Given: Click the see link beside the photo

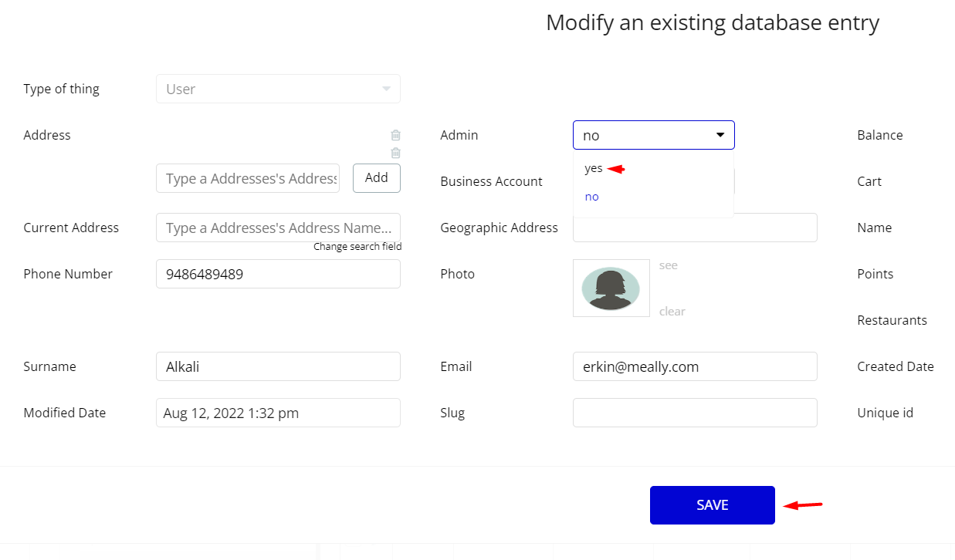Looking at the screenshot, I should click(x=669, y=265).
